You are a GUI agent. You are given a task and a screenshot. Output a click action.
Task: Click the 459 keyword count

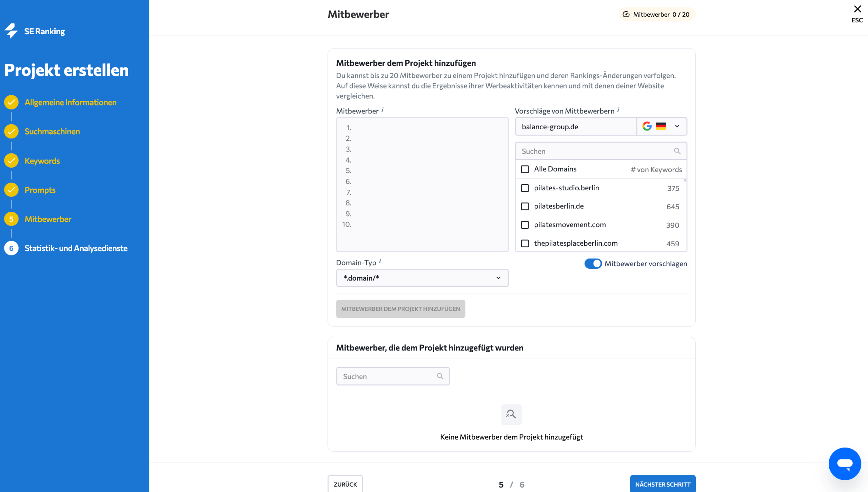point(673,244)
